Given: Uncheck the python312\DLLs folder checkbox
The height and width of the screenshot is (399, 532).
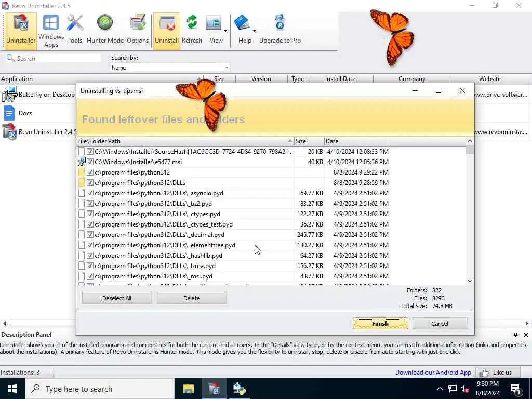Looking at the screenshot, I should point(90,182).
